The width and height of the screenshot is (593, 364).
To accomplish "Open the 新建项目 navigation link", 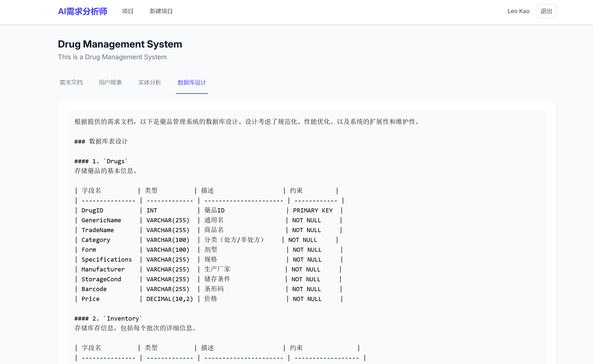I will [x=161, y=11].
